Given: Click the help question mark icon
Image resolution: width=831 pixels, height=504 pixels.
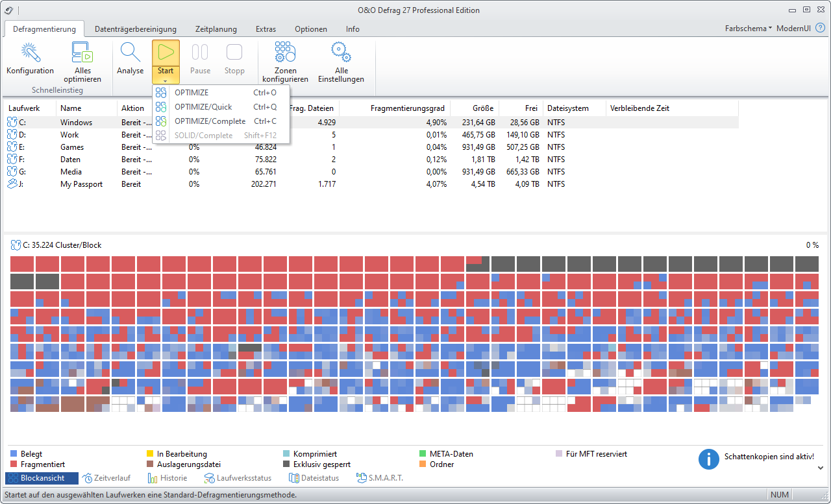Looking at the screenshot, I should pyautogui.click(x=820, y=29).
